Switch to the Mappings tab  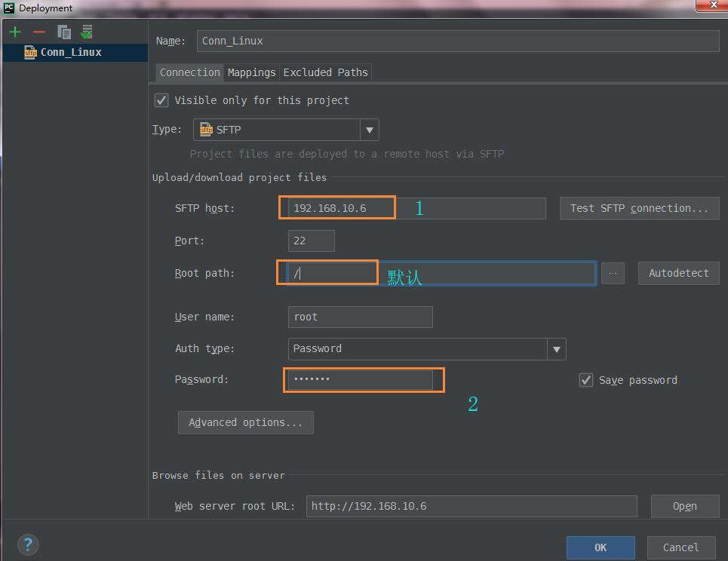251,72
